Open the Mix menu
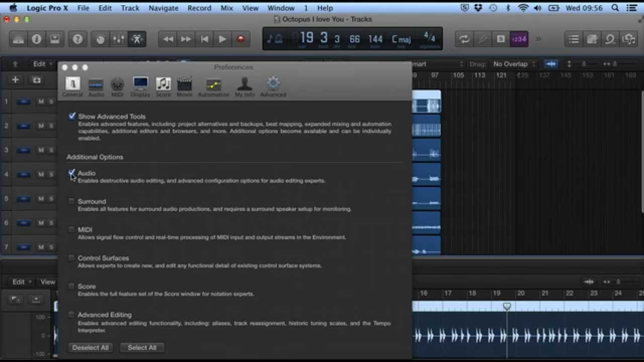Screen dimensions: 644x362 point(227,8)
